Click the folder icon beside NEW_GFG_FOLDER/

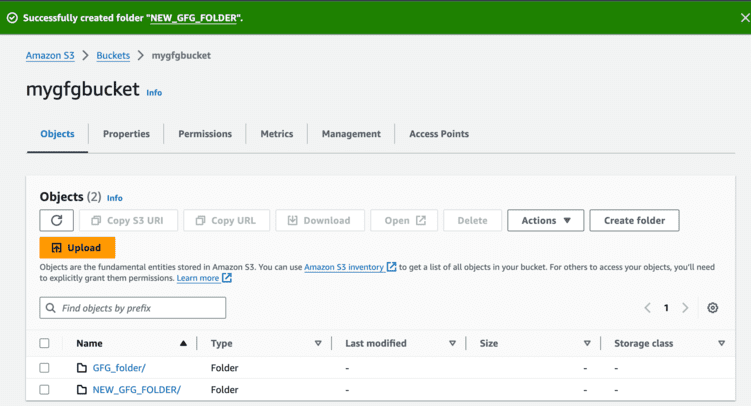click(82, 390)
